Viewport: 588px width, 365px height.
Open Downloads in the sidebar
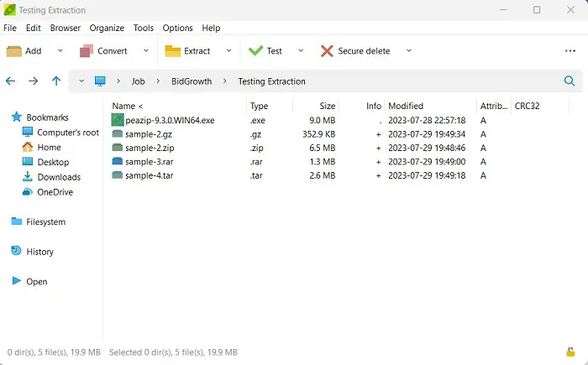(x=59, y=177)
